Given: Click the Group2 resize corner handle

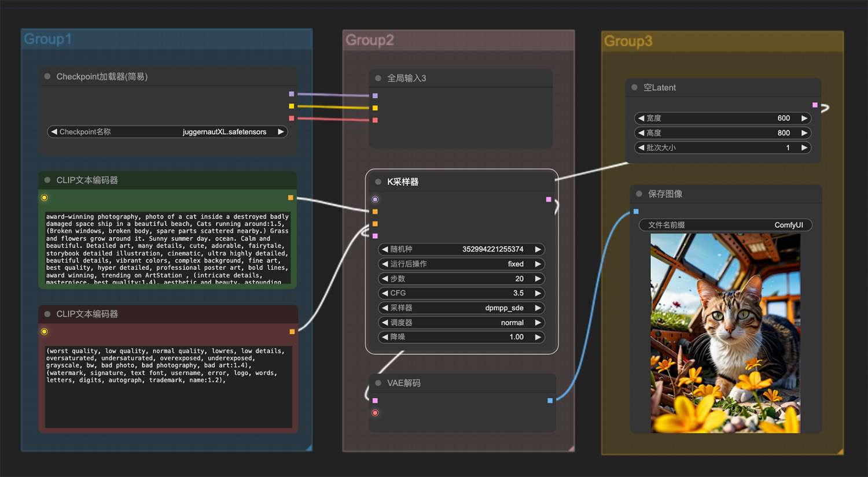Looking at the screenshot, I should tap(572, 449).
